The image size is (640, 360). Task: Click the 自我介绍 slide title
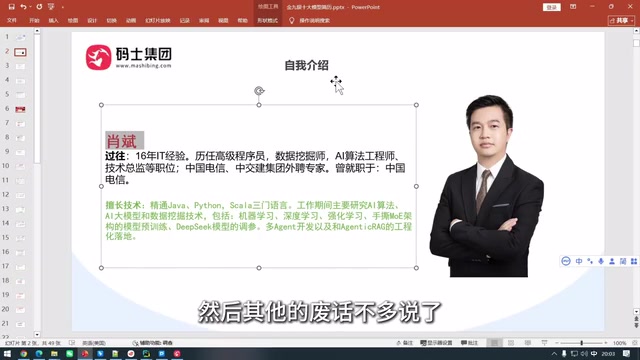point(306,65)
